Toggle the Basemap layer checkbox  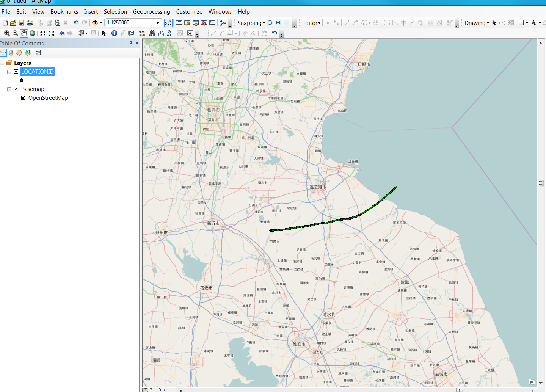tap(16, 89)
